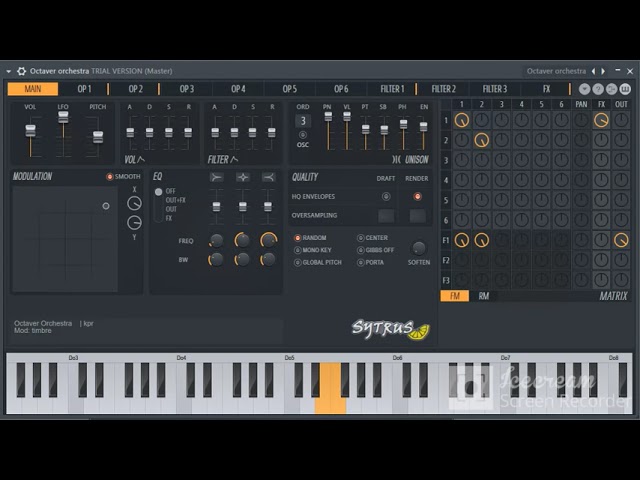Open the plugin options gear icon
Viewport: 640px width, 480px height.
tap(21, 71)
